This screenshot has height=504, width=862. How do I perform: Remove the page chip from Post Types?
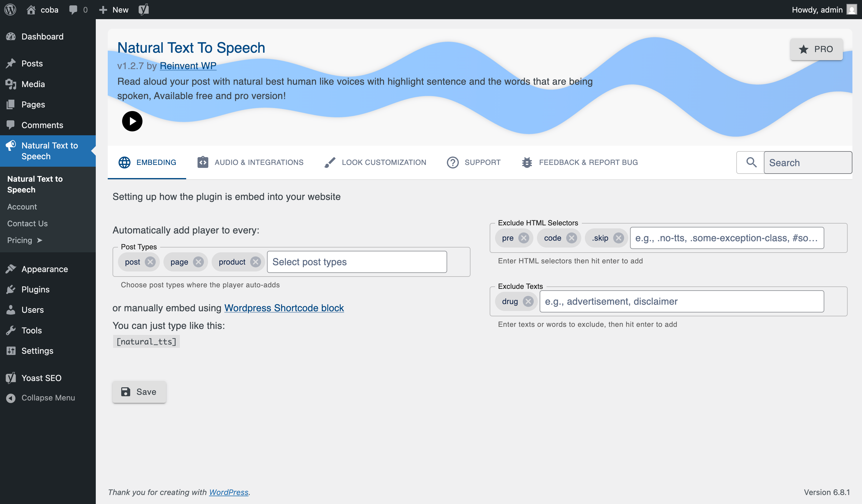point(198,262)
